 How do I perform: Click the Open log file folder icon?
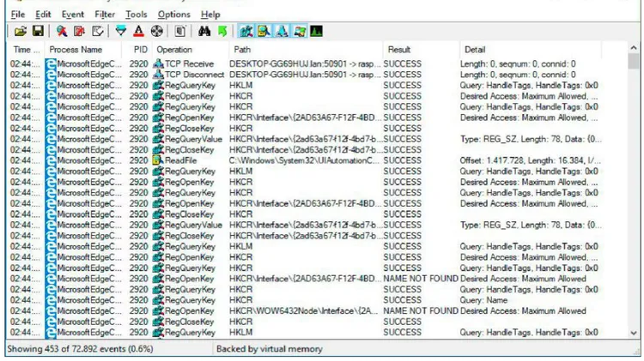[x=20, y=31]
